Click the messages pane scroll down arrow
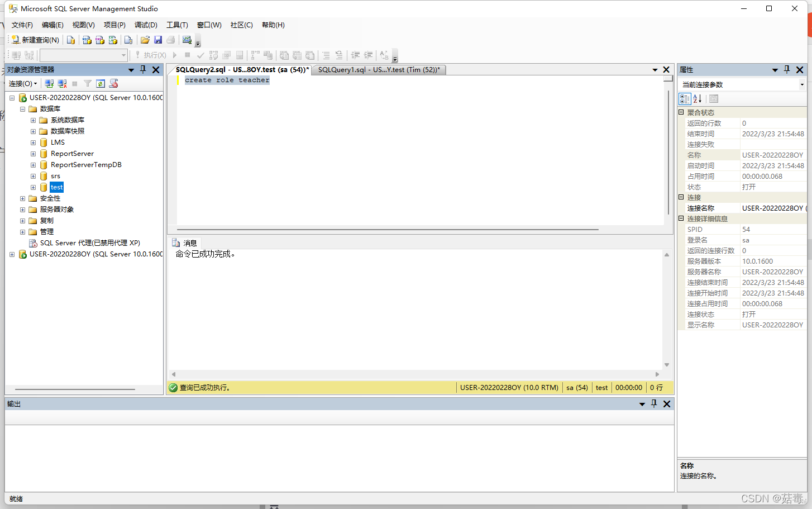Screen dimensions: 812x509 (667, 365)
